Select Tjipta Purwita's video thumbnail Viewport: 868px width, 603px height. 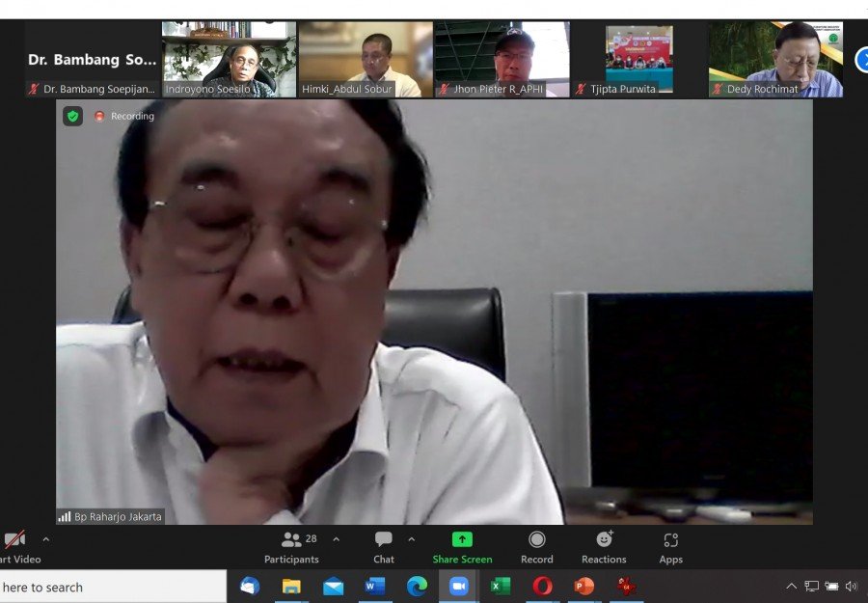pos(639,59)
